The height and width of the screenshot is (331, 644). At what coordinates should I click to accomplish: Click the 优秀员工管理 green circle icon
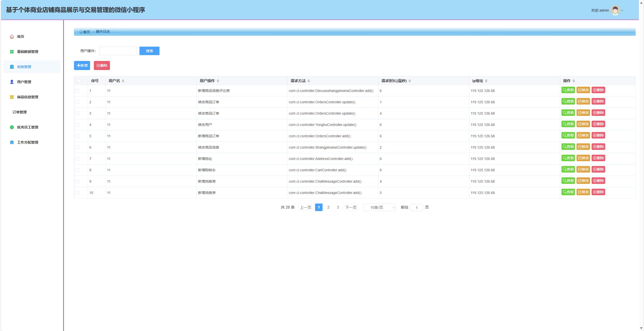(x=12, y=127)
